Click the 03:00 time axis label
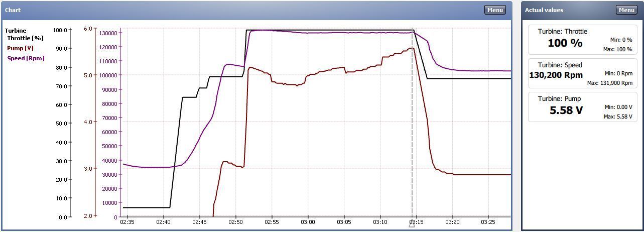 308,222
